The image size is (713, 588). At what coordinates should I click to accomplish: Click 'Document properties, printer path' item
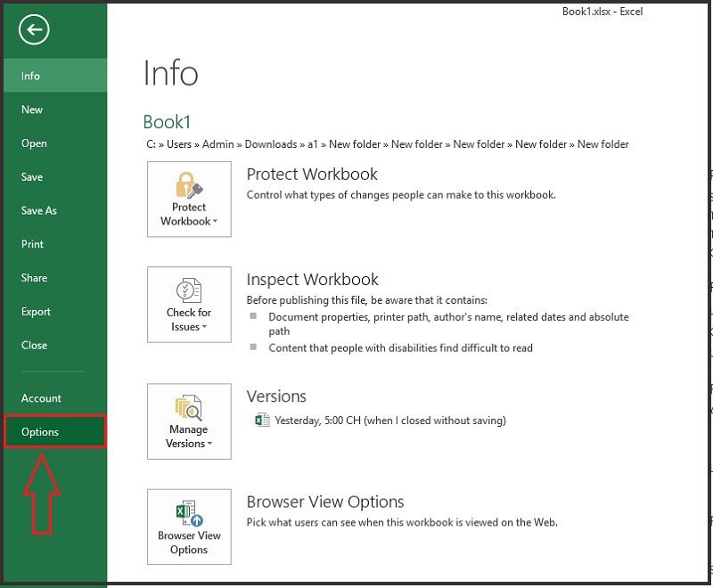coord(448,323)
